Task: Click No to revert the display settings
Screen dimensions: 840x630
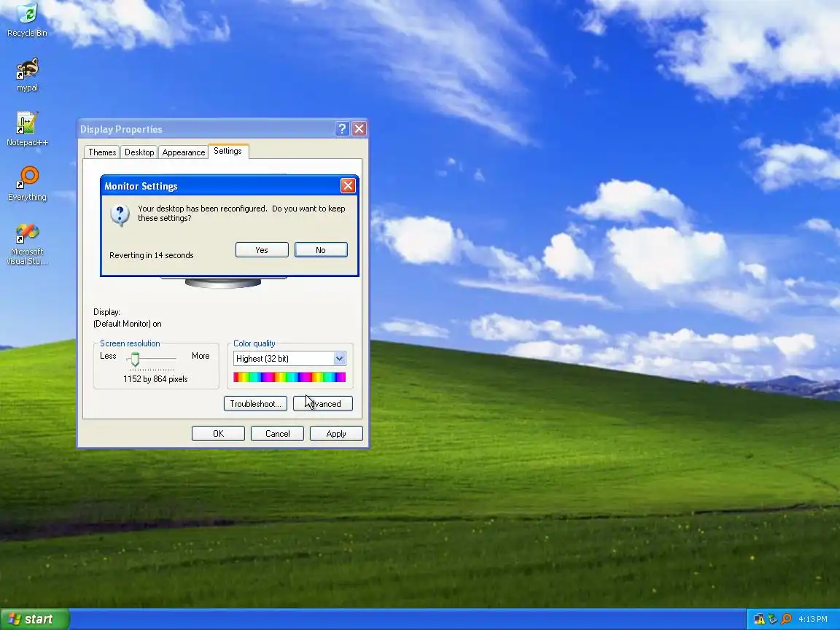Action: 321,250
